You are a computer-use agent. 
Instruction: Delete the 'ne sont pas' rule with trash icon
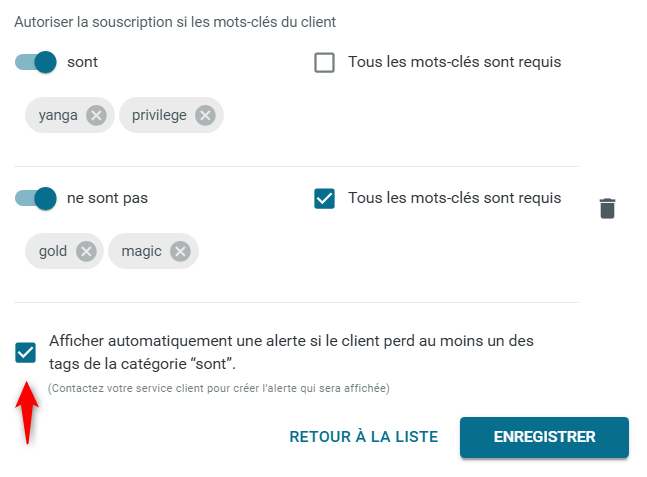tap(607, 208)
